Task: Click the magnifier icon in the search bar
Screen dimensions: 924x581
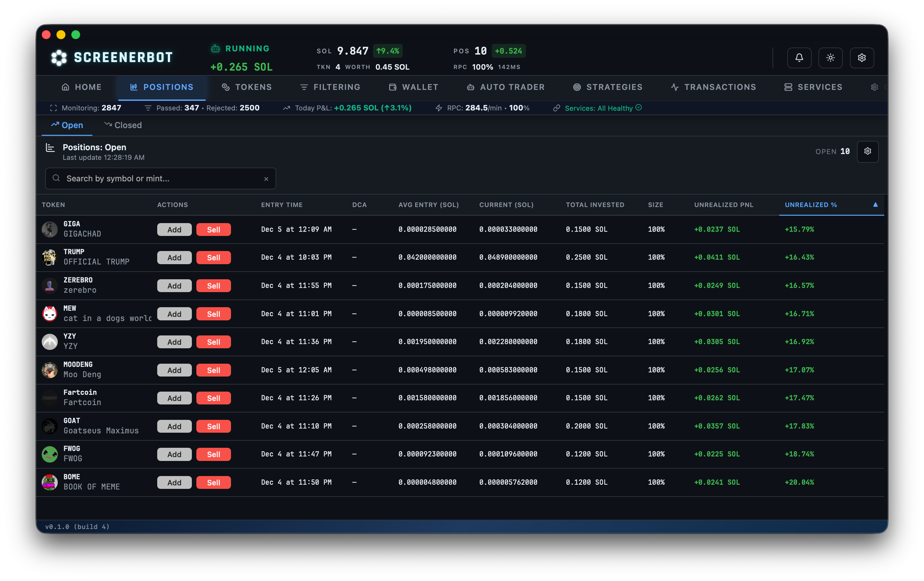Action: pos(56,178)
